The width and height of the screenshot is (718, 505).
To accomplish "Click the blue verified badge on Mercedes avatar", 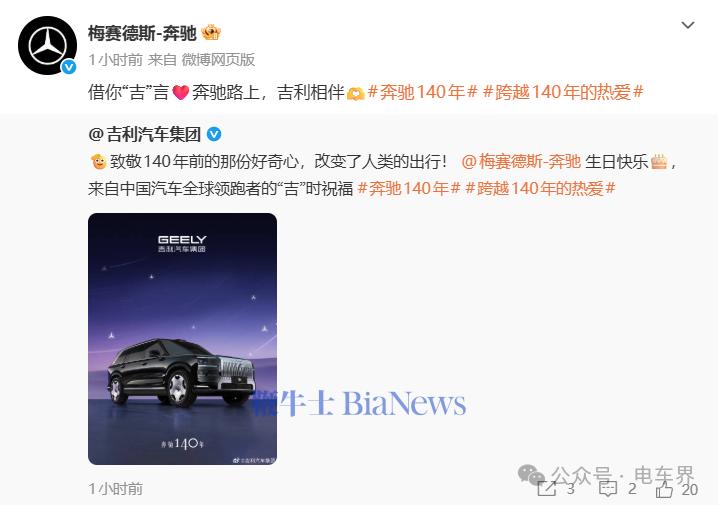I will coord(69,67).
